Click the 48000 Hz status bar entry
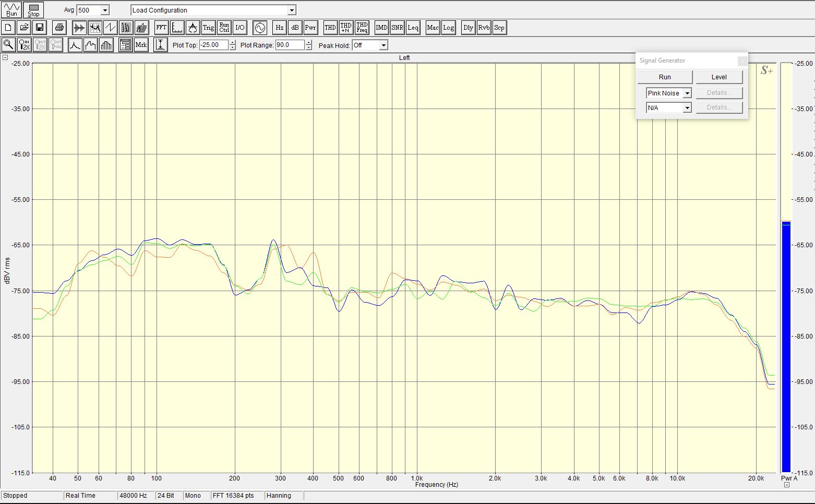 pyautogui.click(x=135, y=496)
